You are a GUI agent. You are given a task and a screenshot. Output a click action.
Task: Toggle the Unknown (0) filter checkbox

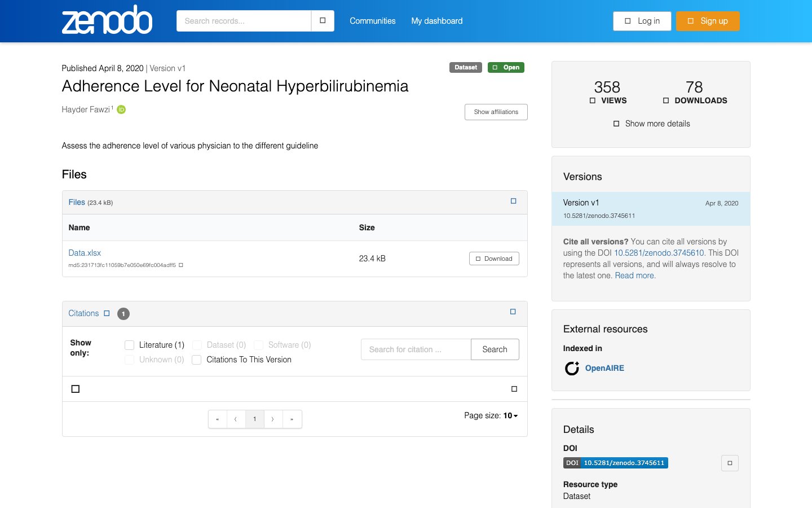point(130,360)
